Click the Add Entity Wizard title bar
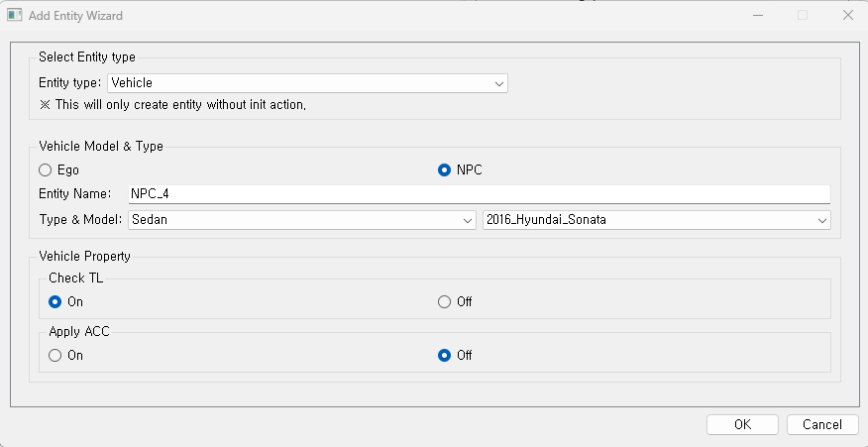The image size is (868, 447). [396, 16]
